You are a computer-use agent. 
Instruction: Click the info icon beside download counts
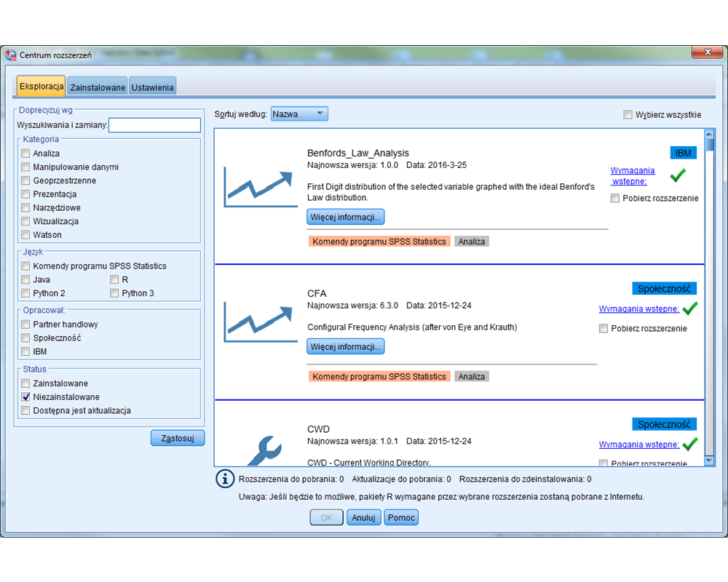tap(225, 479)
